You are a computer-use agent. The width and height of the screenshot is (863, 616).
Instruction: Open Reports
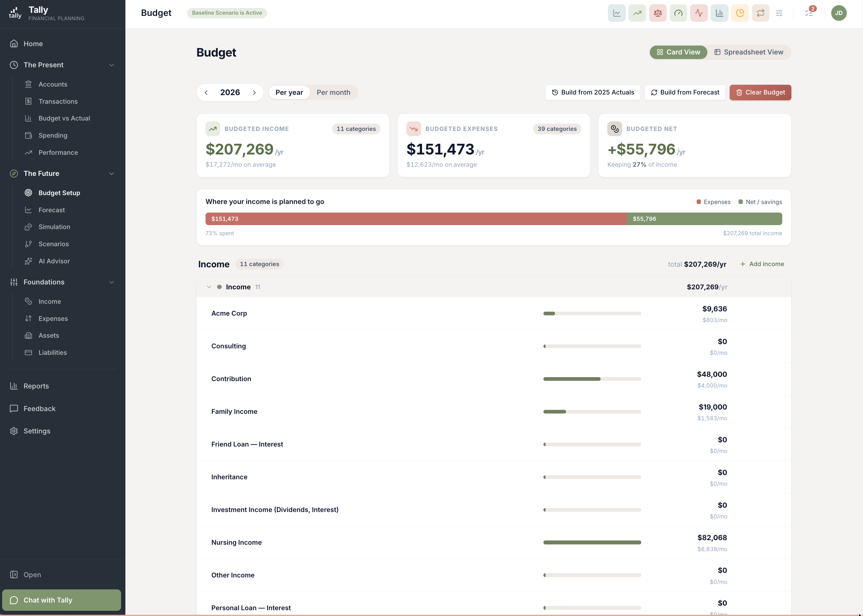tap(36, 386)
